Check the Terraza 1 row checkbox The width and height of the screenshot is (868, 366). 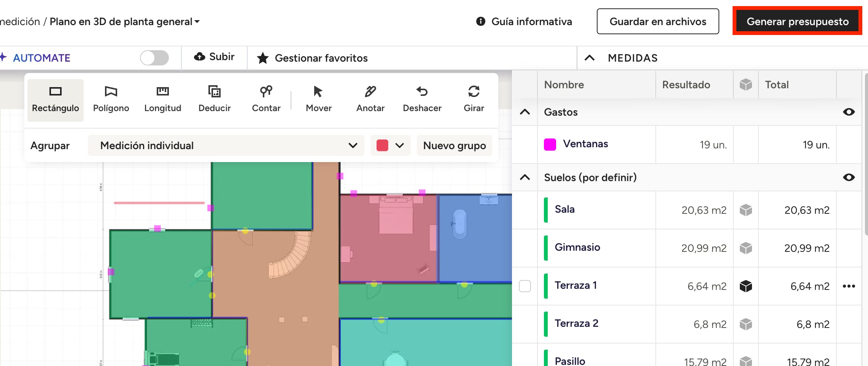point(525,286)
